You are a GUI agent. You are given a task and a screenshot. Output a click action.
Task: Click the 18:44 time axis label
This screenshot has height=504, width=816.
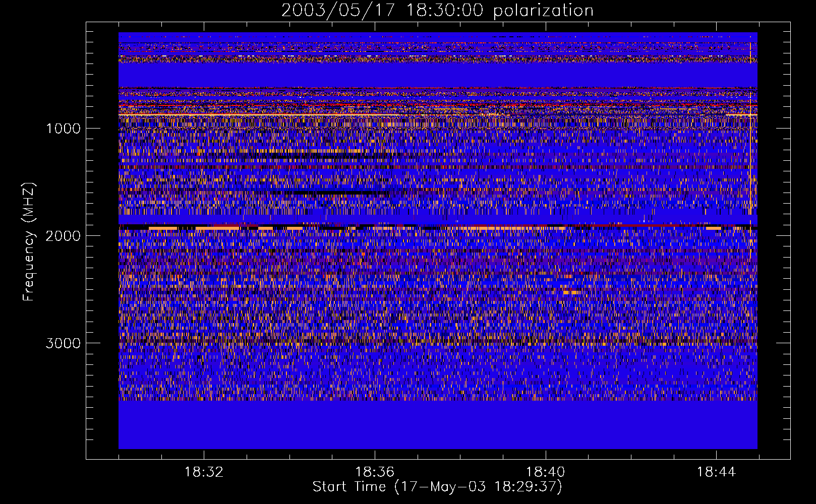[x=716, y=472]
